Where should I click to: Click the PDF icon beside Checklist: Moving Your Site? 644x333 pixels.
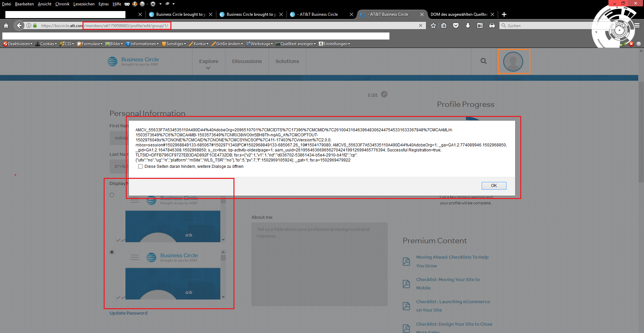(x=406, y=284)
